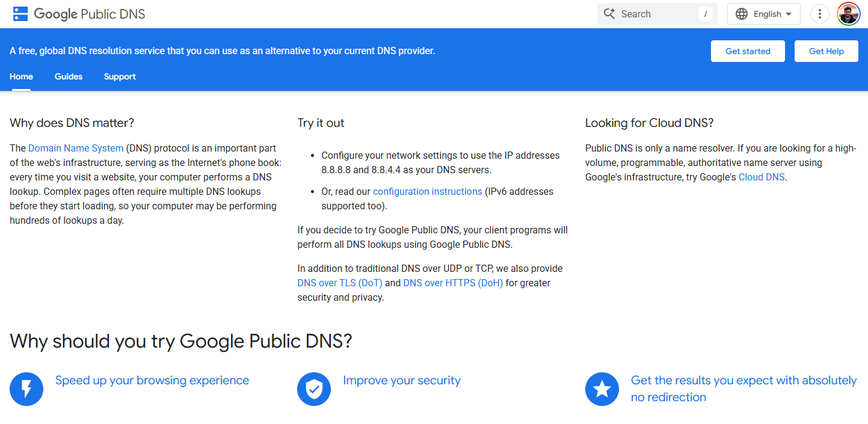Switch to the Guides tab
This screenshot has width=868, height=424.
click(x=69, y=76)
